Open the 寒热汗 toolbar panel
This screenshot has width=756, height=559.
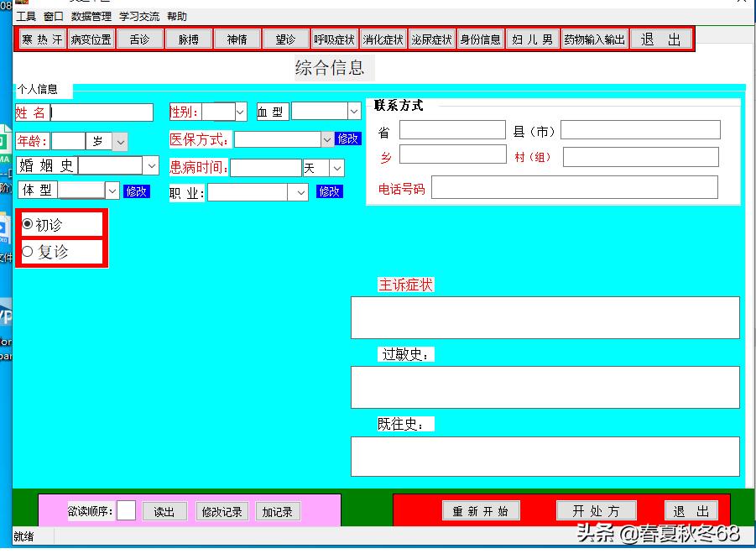41,38
